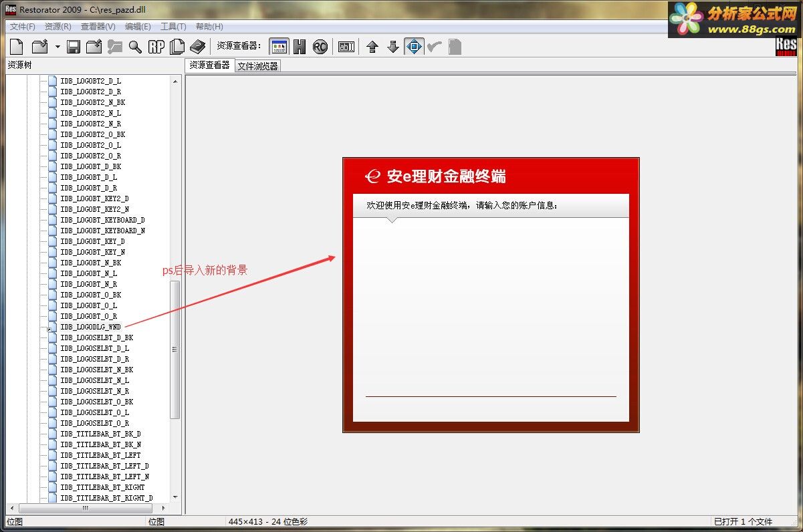Screen dimensions: 803x532
Task: Click file icon next to IDB_TITLEBAR_BT_BK_N
Action: 52,444
